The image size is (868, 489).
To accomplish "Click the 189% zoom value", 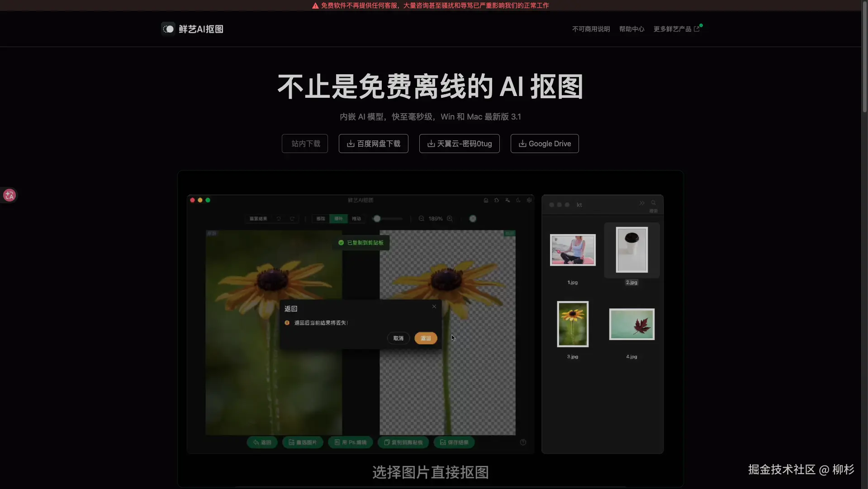I will (436, 219).
